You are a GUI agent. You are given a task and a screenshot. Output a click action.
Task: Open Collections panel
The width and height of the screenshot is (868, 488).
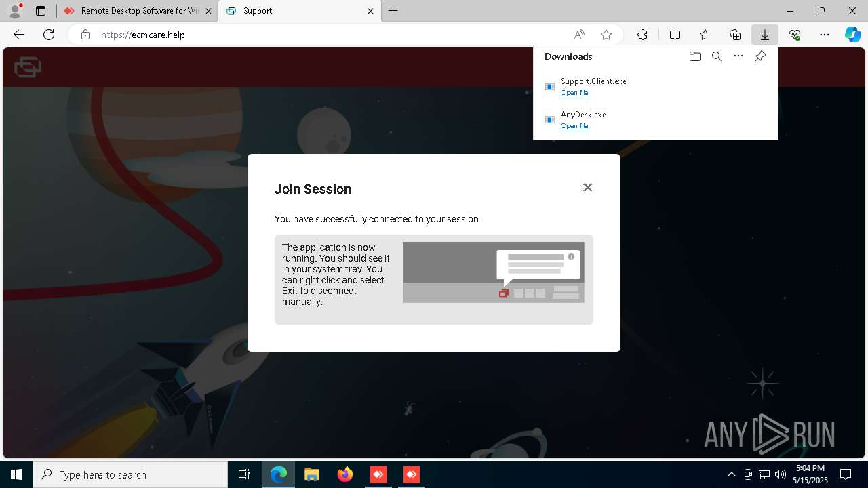pyautogui.click(x=735, y=35)
